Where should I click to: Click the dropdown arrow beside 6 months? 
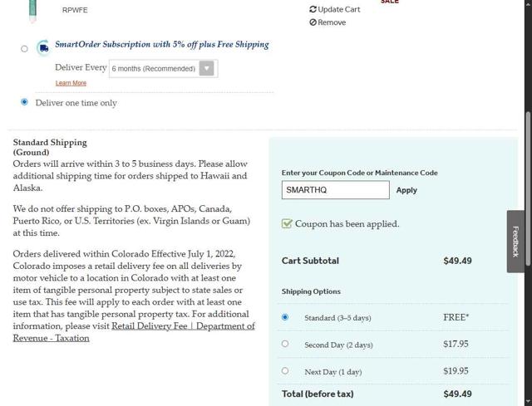pyautogui.click(x=207, y=68)
